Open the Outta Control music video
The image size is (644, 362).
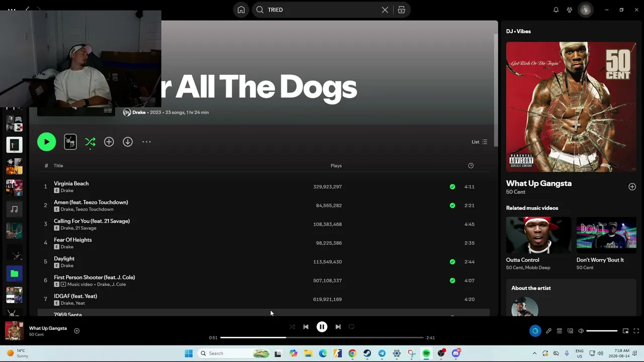(x=538, y=235)
